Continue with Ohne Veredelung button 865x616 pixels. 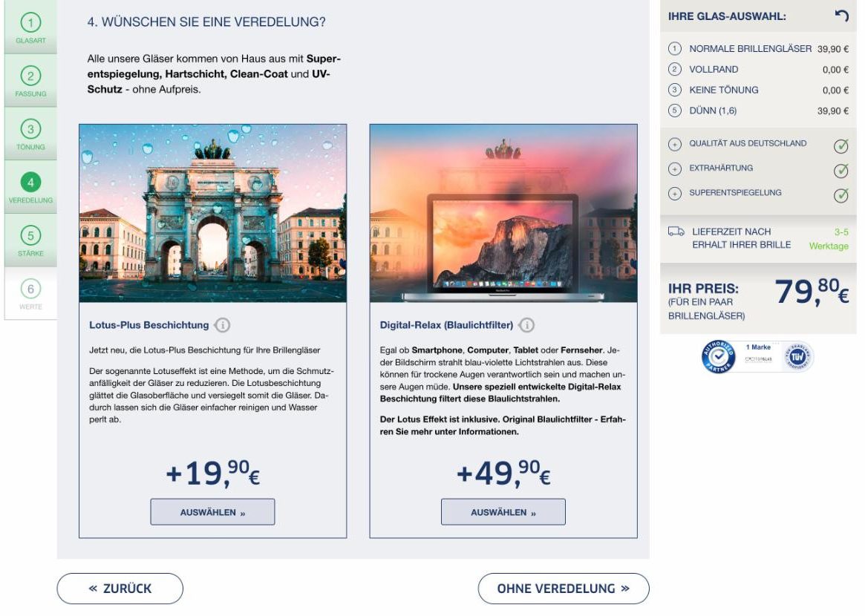[564, 589]
